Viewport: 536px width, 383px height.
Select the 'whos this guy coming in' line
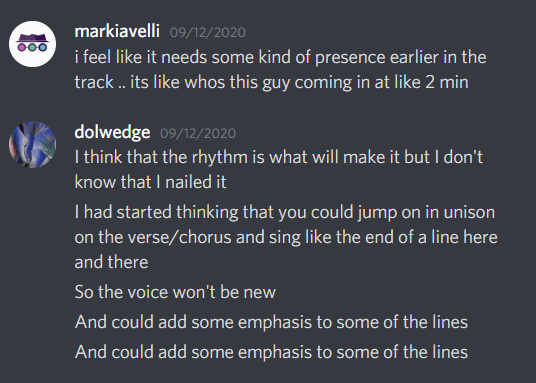(271, 82)
